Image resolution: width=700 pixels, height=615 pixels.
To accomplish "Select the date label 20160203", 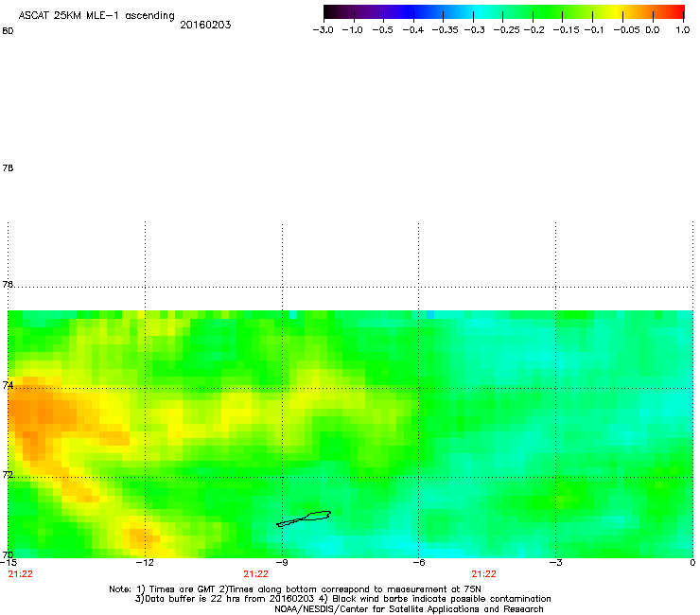I will click(205, 25).
